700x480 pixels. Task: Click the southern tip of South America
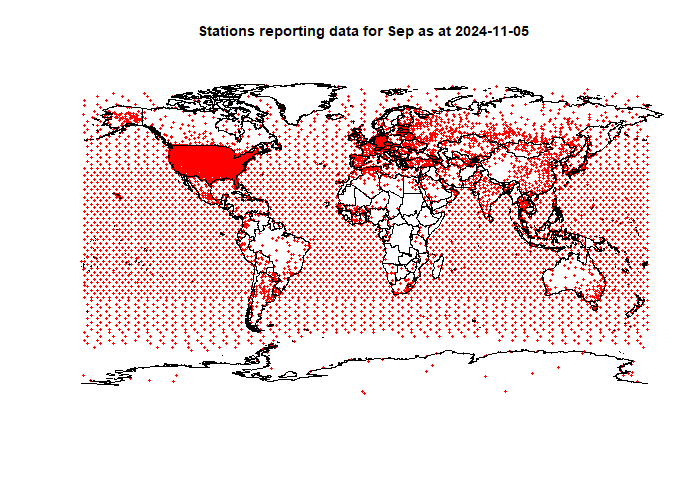click(x=253, y=325)
